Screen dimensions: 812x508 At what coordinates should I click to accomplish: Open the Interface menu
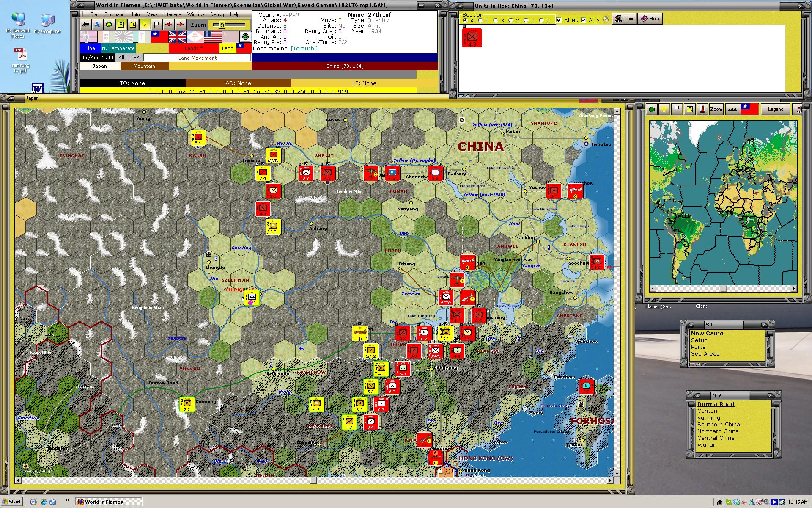pos(172,14)
